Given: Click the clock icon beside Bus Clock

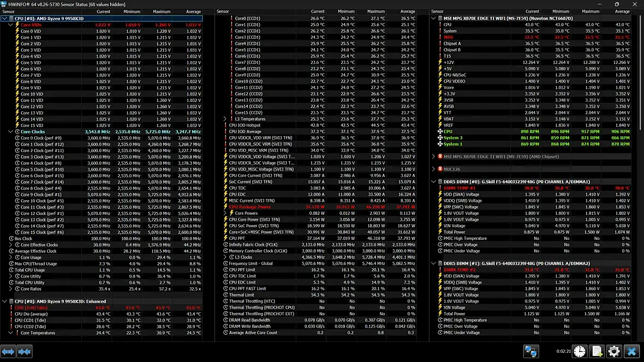Looking at the screenshot, I should pos(11,238).
